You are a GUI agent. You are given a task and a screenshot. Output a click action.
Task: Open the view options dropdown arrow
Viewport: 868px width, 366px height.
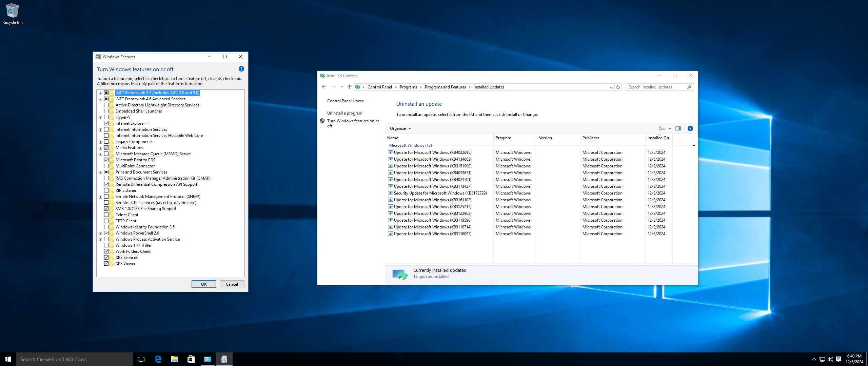click(x=670, y=128)
